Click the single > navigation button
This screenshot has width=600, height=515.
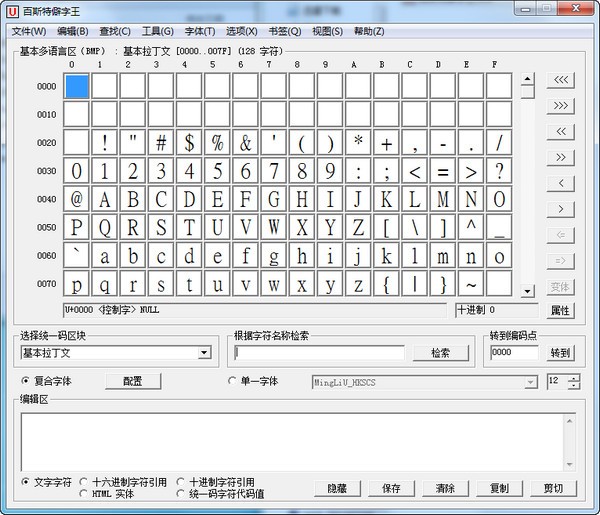tap(561, 209)
